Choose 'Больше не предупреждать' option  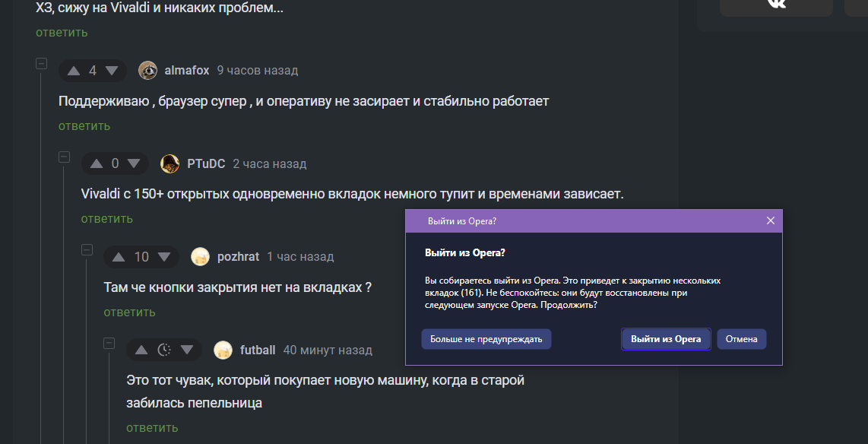click(x=486, y=339)
